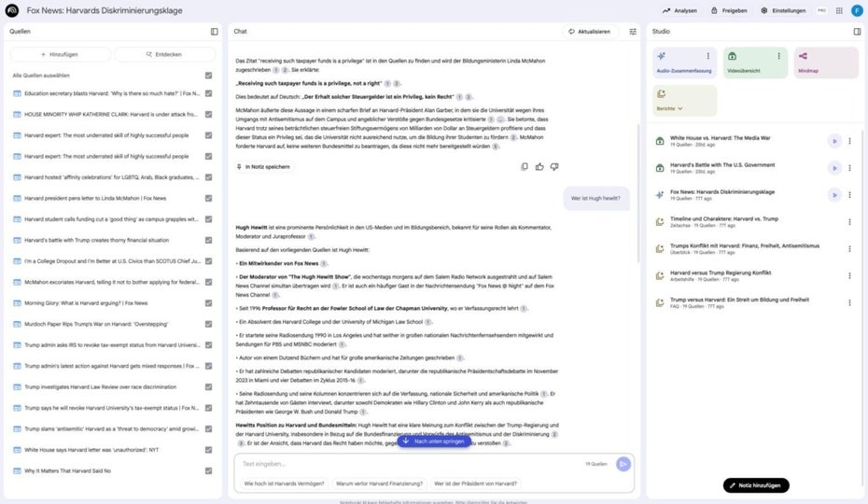Open the Analysen menu
This screenshot has width=868, height=504.
pyautogui.click(x=679, y=10)
